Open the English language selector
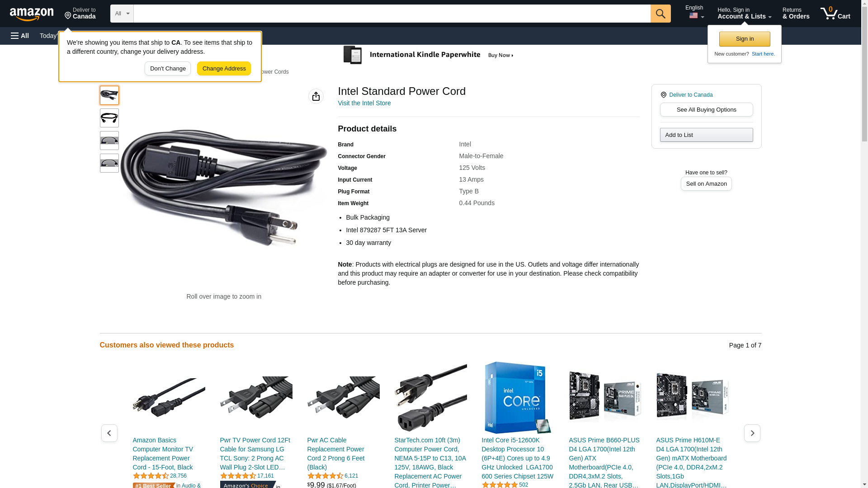The width and height of the screenshot is (868, 488). pyautogui.click(x=694, y=12)
